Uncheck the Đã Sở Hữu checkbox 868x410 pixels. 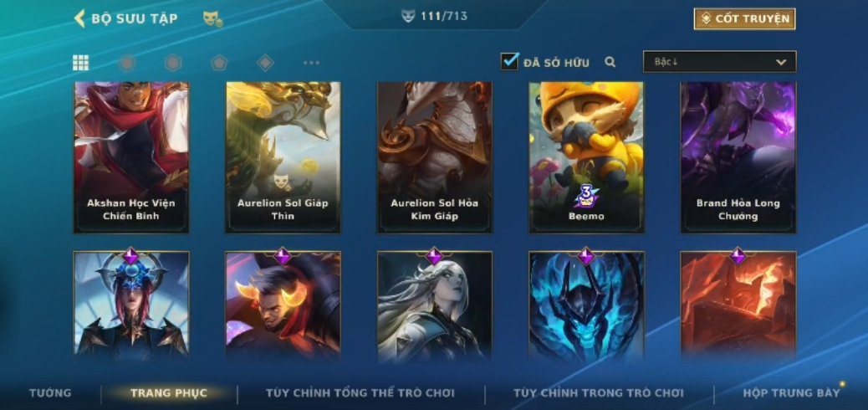[509, 62]
